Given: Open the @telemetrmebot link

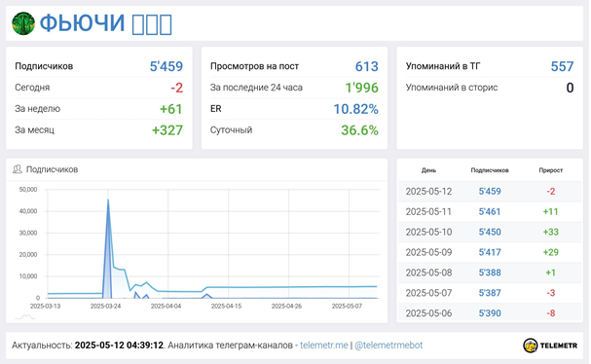Looking at the screenshot, I should [388, 346].
